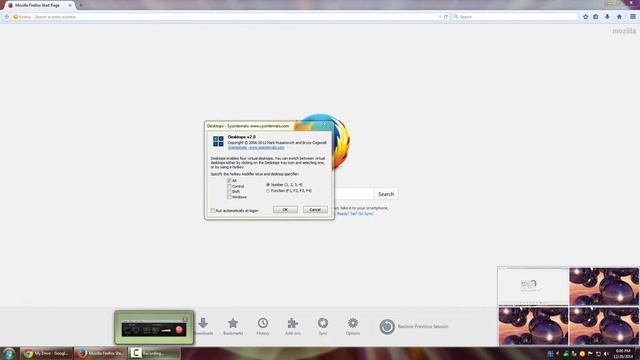Tick the Control modifier checkbox
Screen dimensions: 640x360
(x=229, y=186)
